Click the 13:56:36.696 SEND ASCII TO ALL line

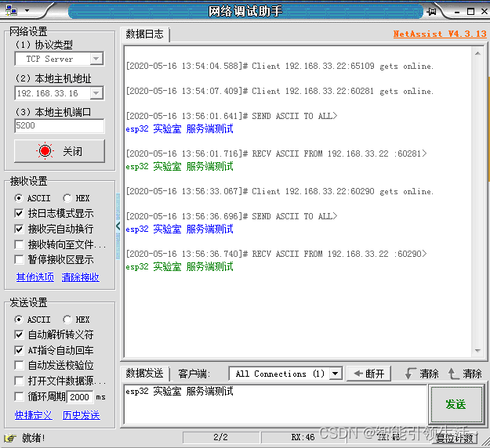pos(231,216)
